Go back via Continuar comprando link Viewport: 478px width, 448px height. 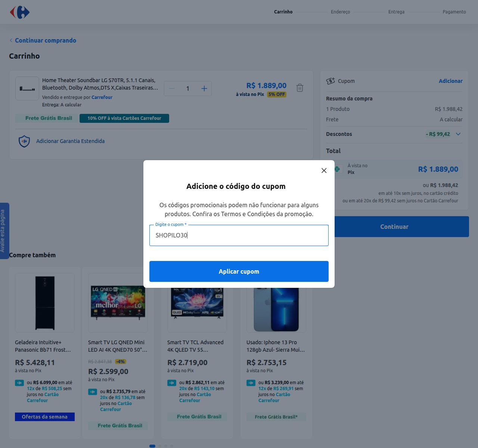pyautogui.click(x=43, y=40)
